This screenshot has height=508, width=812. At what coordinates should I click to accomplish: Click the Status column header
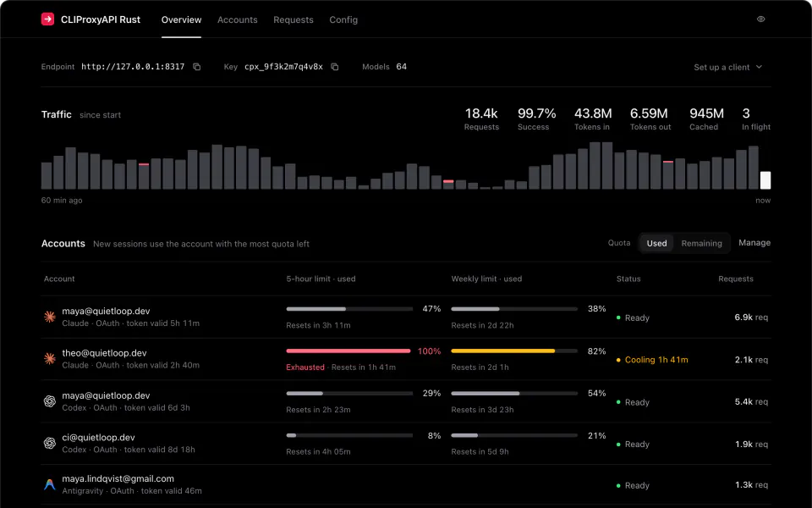click(628, 279)
